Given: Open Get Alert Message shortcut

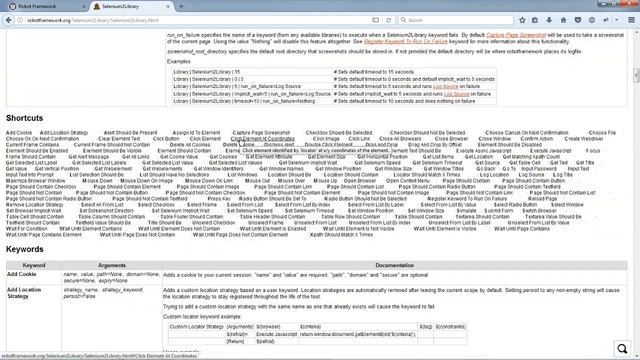Looking at the screenshot, I should coord(89,157).
